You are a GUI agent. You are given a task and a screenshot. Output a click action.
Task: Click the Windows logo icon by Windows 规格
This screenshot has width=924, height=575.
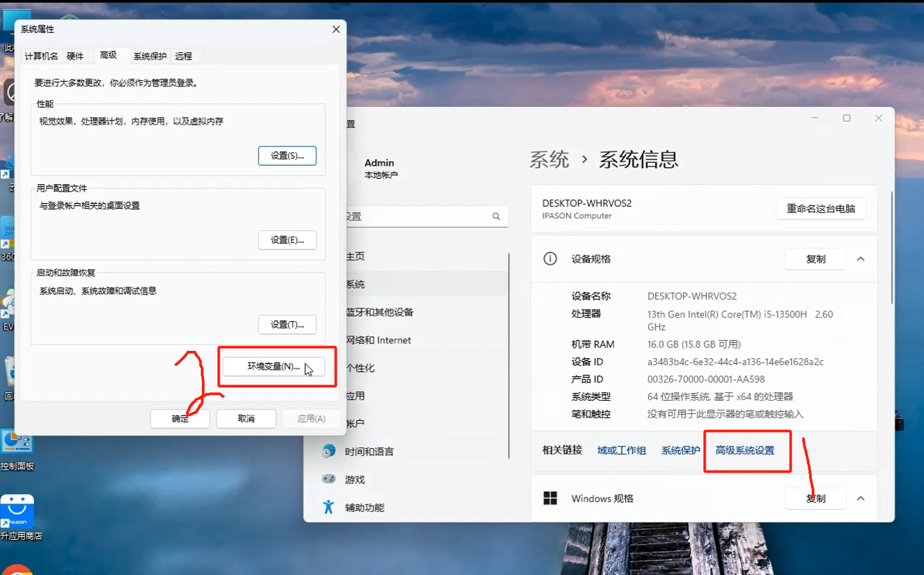(550, 499)
